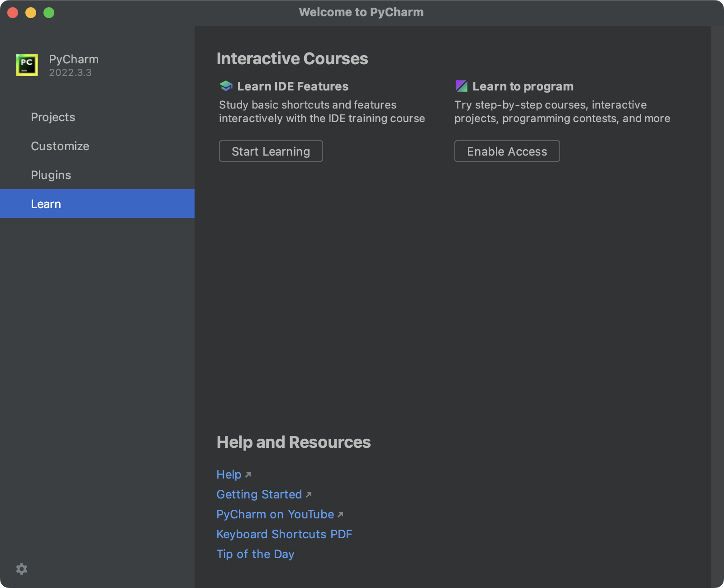
Task: Click the Help and Resources heading
Action: click(294, 442)
